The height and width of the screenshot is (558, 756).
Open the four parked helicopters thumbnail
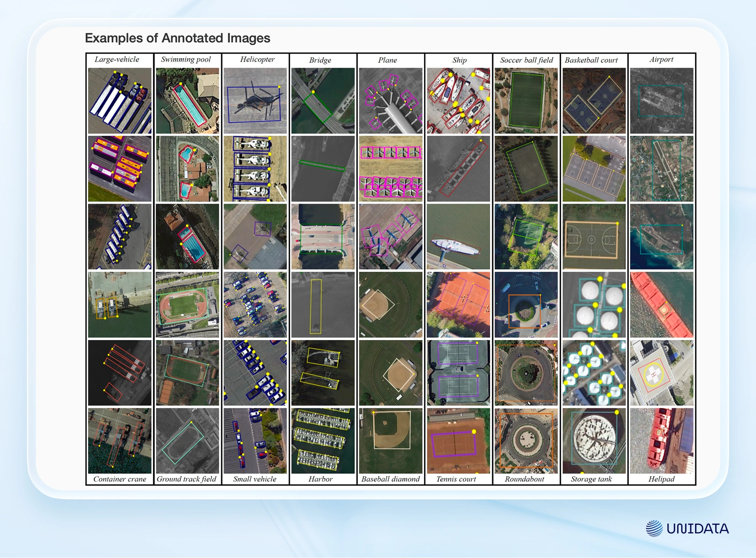[255, 169]
